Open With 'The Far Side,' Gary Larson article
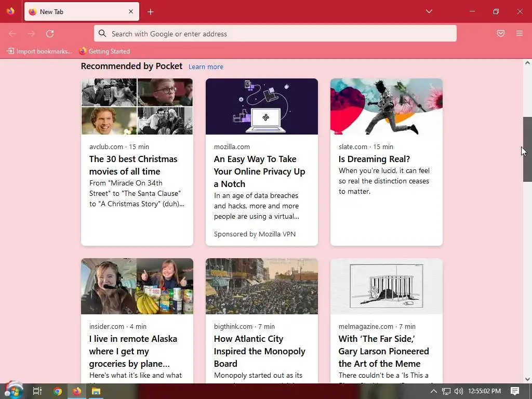 (384, 351)
